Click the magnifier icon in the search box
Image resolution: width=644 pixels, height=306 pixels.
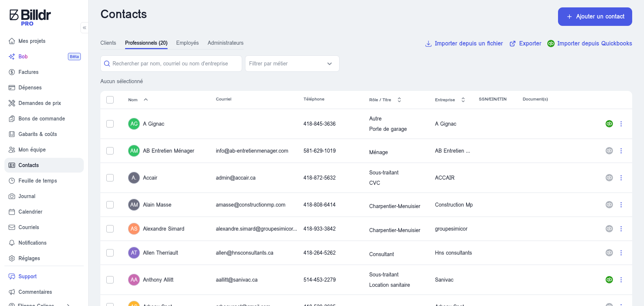pos(107,64)
